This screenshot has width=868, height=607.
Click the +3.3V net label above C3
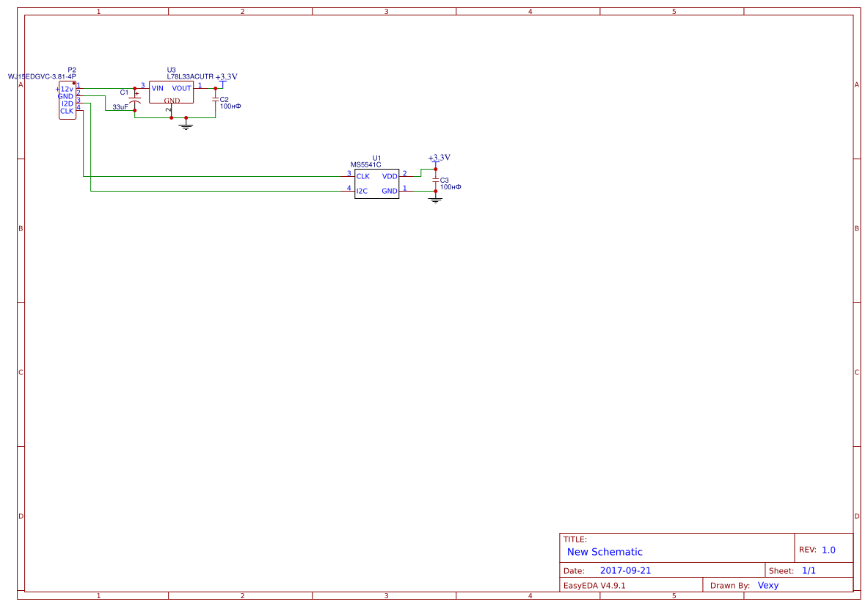click(440, 157)
